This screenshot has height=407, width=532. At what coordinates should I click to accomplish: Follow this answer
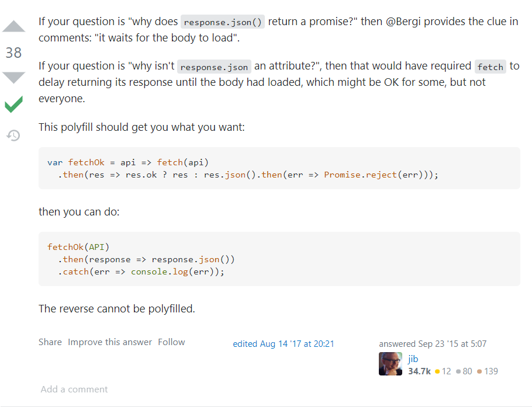pyautogui.click(x=171, y=342)
